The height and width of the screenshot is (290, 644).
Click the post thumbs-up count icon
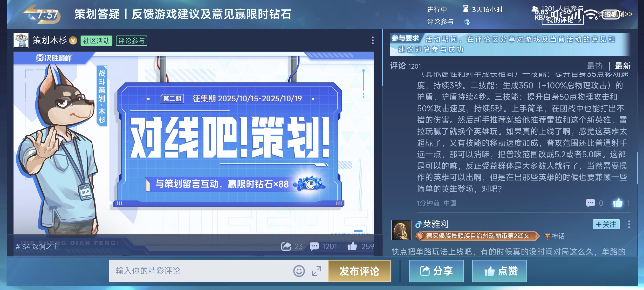[352, 246]
